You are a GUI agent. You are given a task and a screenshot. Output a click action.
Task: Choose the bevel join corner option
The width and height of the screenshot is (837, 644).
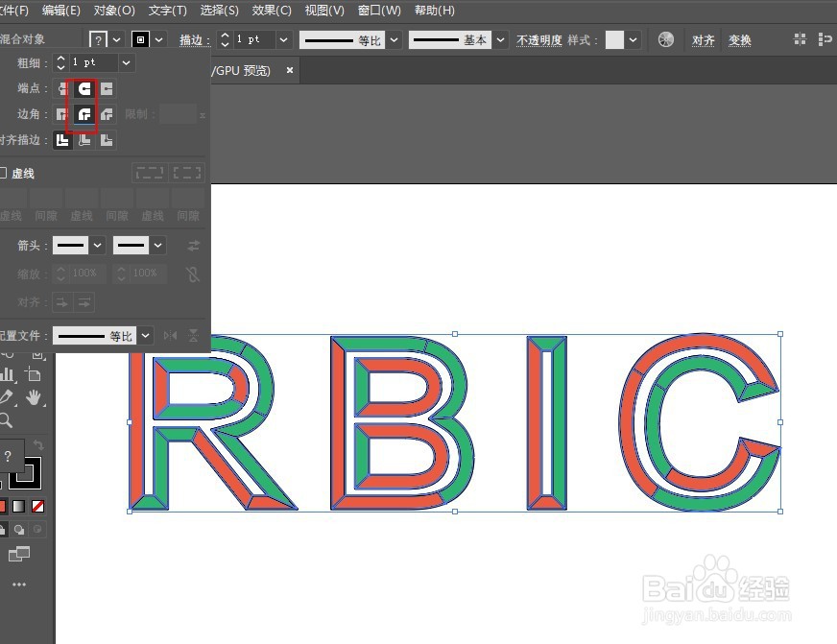coord(107,114)
